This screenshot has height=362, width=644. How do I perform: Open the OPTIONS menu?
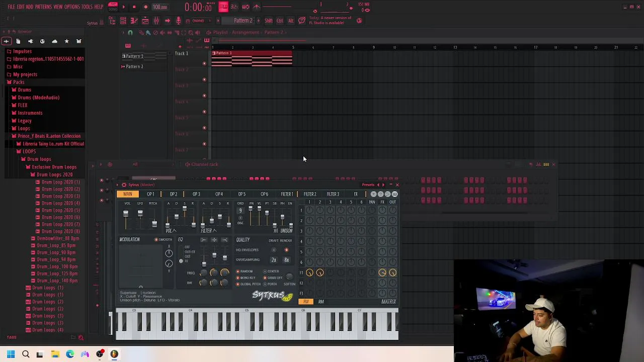(72, 7)
